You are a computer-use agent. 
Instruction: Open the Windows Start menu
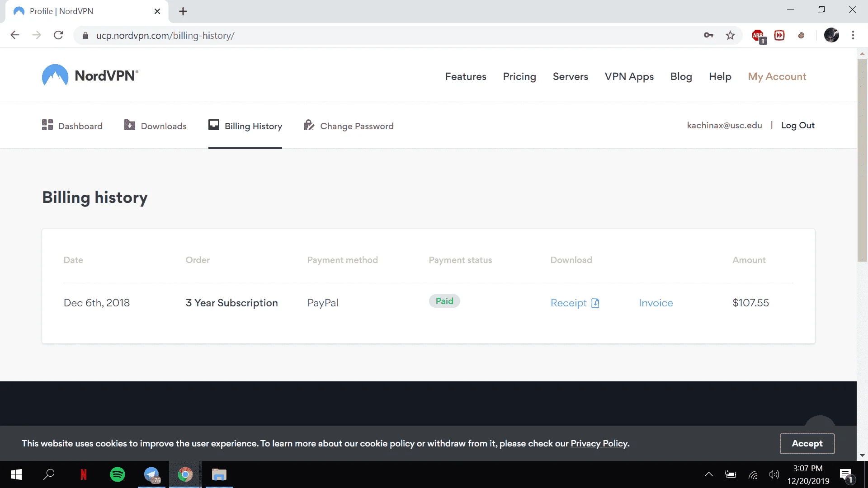pyautogui.click(x=16, y=474)
